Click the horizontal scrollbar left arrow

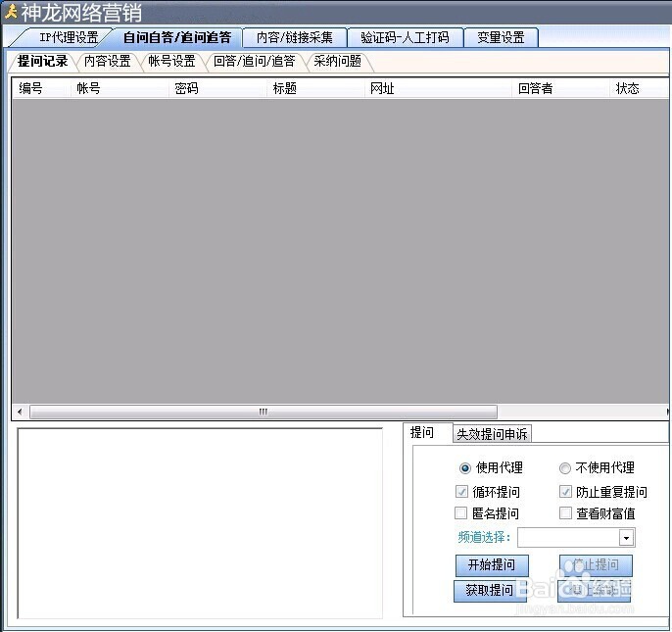click(x=20, y=412)
